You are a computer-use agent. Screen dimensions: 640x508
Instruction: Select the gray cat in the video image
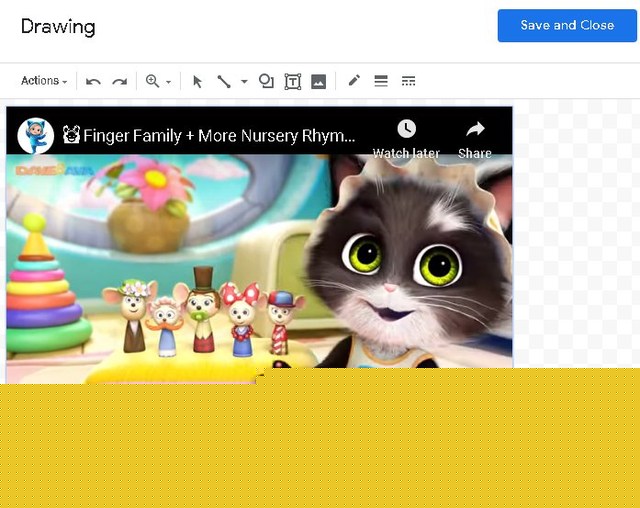point(400,270)
